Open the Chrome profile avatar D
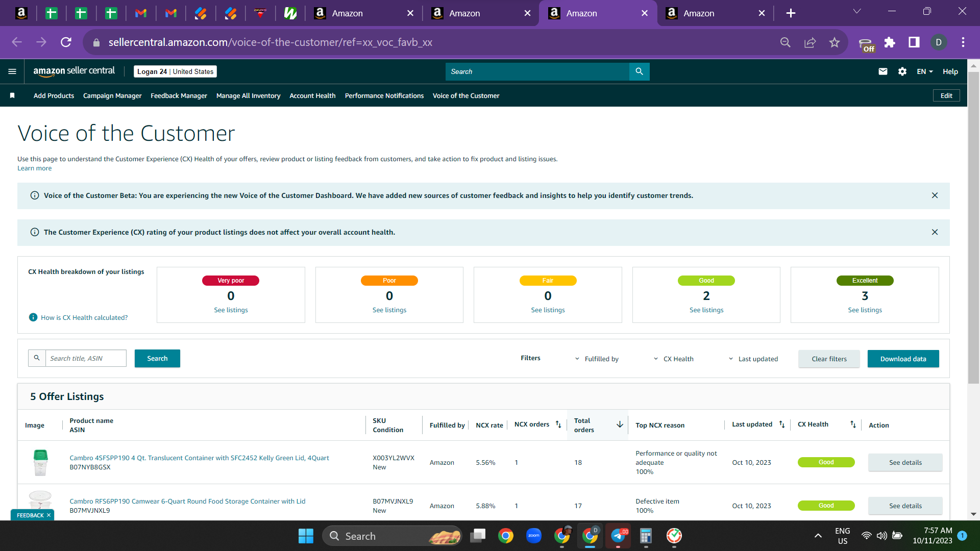Viewport: 980px width, 551px height. point(939,42)
